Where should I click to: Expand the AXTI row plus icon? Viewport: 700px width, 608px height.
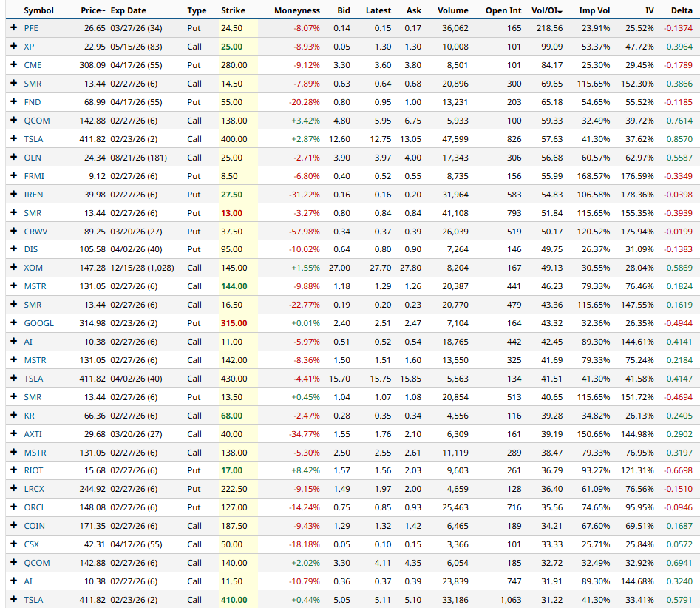click(14, 433)
